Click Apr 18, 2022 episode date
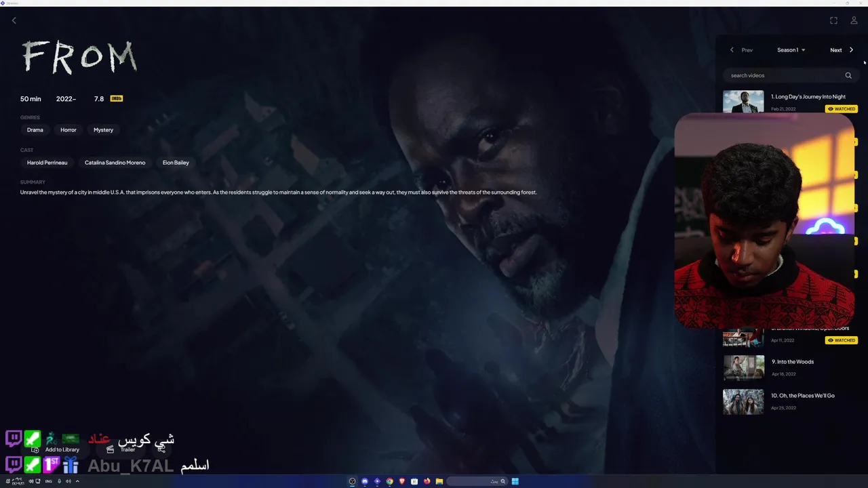Screen dimensions: 868x488 click(783, 374)
